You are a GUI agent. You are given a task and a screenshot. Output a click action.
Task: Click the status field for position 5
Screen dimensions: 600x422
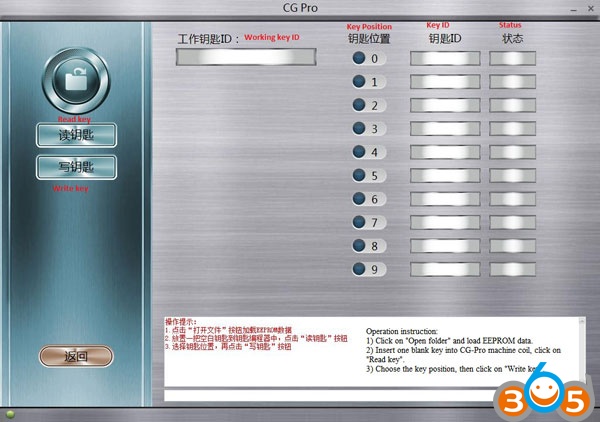tap(512, 176)
